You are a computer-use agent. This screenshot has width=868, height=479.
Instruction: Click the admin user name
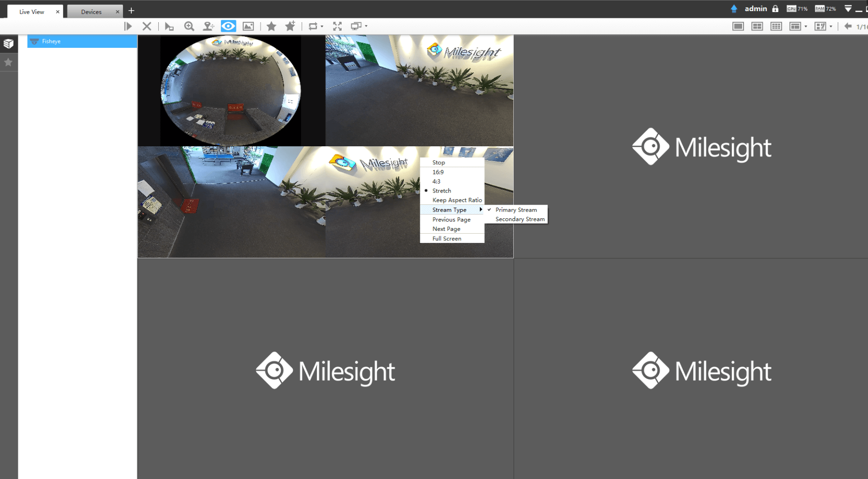coord(756,9)
